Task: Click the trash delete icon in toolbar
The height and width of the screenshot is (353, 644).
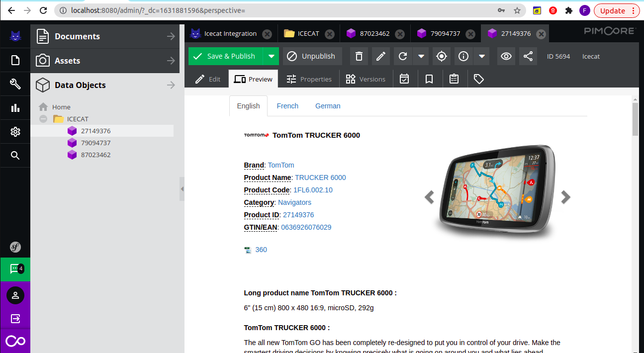Action: pos(359,56)
